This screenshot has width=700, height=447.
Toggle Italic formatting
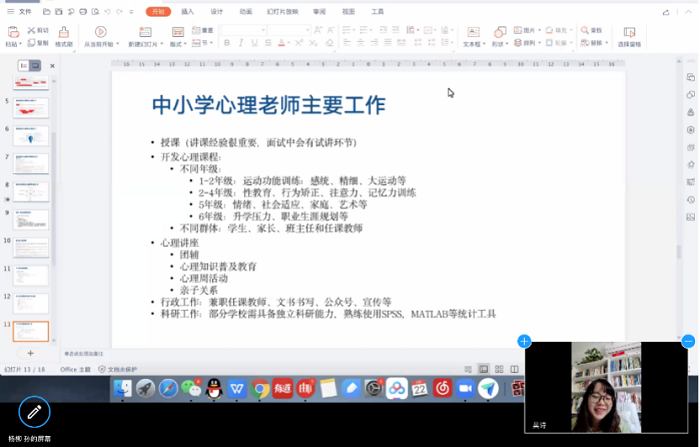coord(240,44)
